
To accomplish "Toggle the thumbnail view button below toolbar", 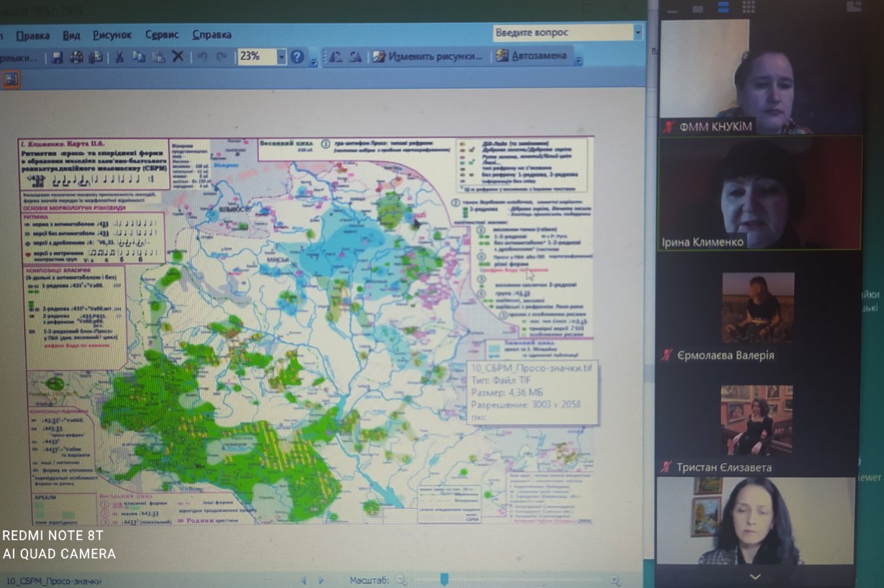I will click(11, 80).
